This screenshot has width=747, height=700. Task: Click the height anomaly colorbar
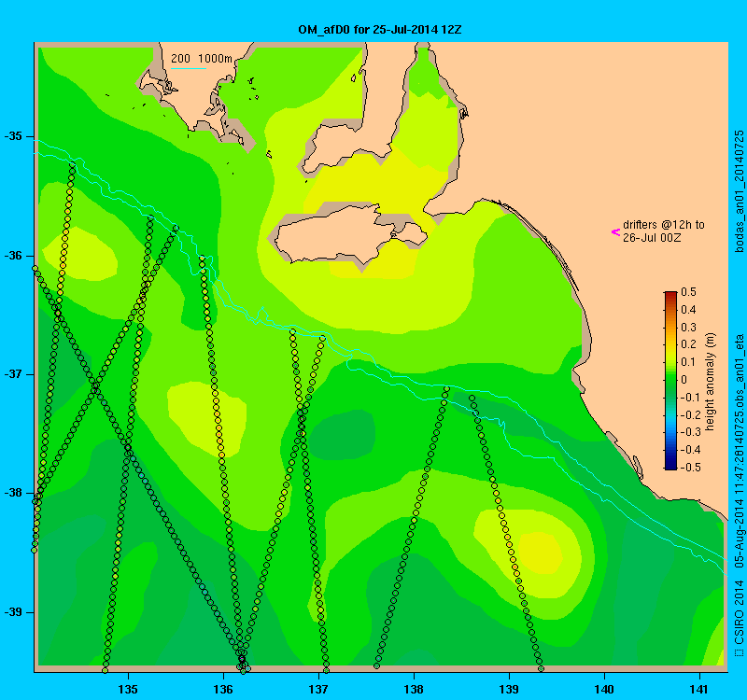click(670, 381)
